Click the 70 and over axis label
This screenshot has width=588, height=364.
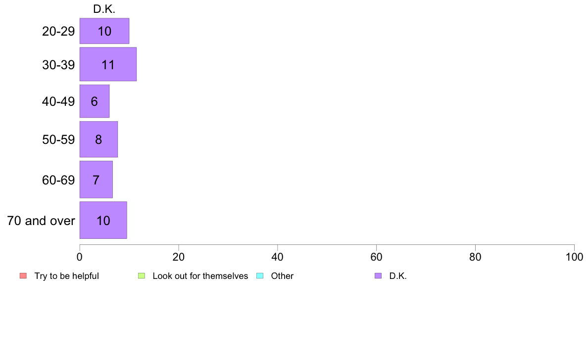41,221
